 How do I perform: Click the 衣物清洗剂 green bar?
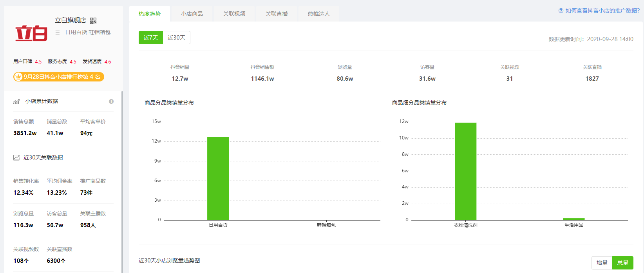[466, 172]
